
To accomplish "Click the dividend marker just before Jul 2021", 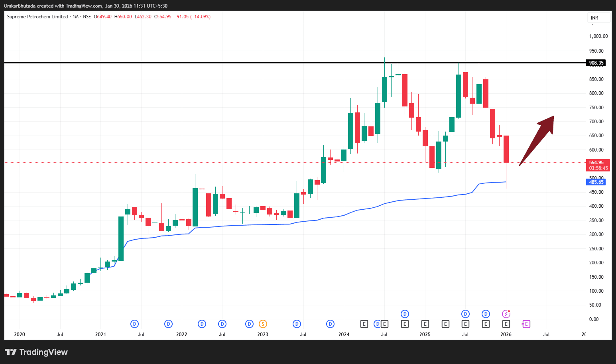I will 135,324.
